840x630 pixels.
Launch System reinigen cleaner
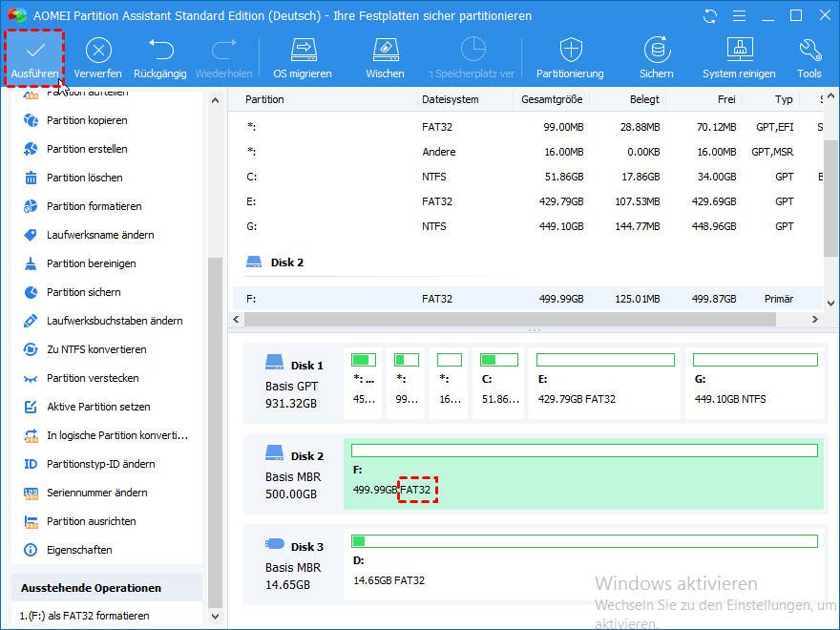(739, 51)
